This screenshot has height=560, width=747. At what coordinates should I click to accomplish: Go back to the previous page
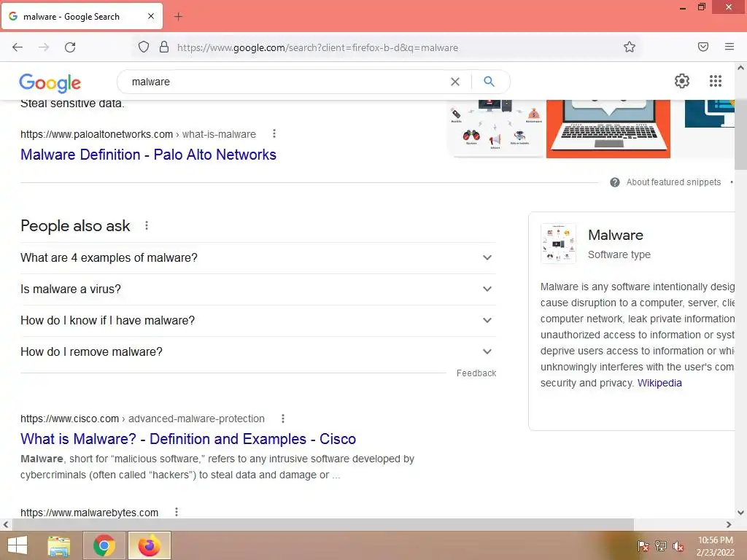pos(18,47)
